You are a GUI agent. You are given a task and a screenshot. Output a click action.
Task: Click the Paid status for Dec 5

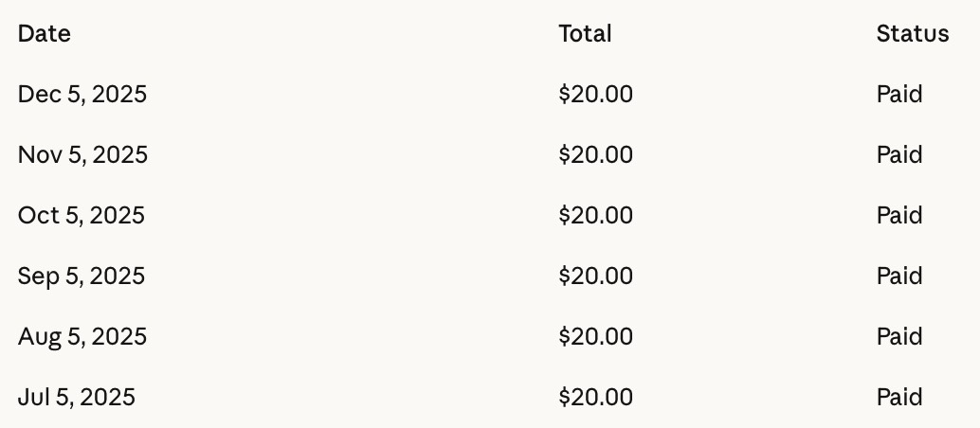coord(898,95)
